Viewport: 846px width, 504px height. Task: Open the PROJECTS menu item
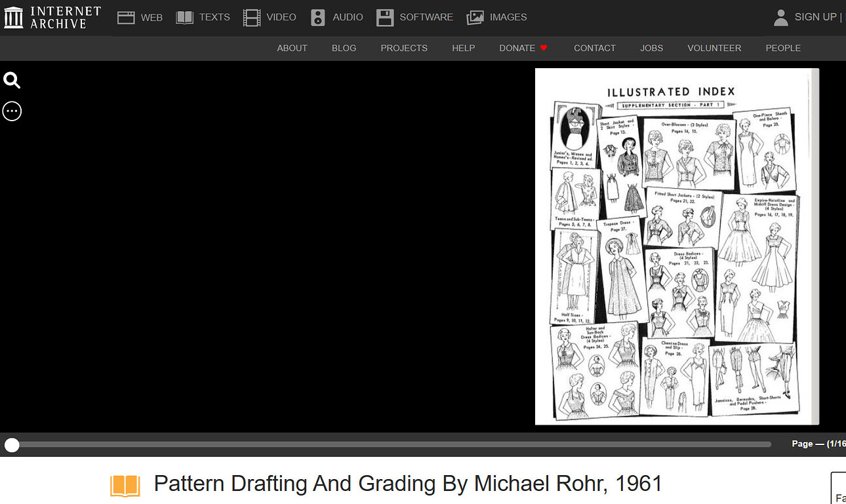coord(404,48)
